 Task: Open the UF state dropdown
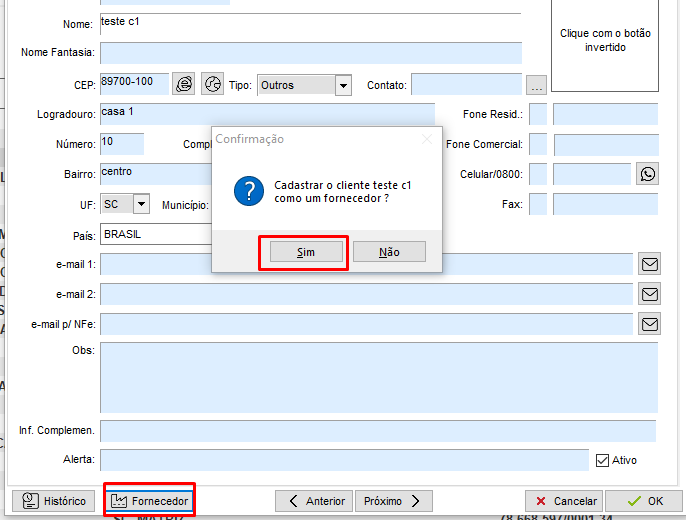coord(140,204)
